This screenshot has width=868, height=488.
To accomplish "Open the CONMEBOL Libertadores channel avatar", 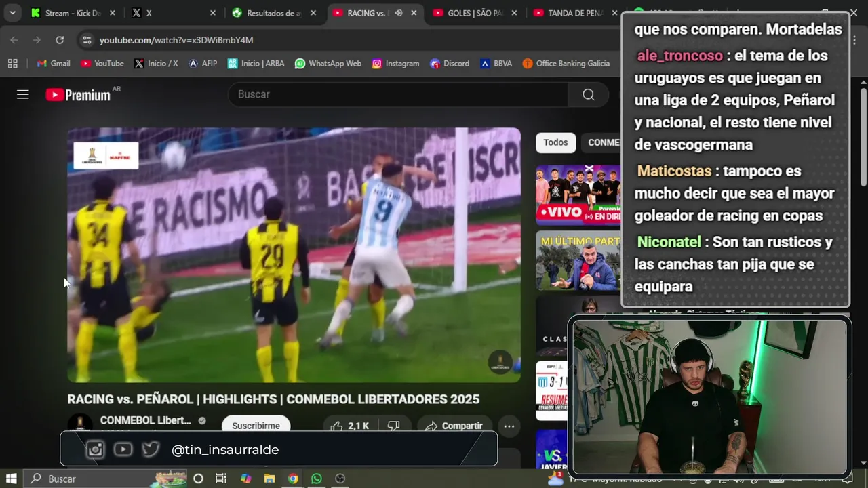I will coord(80,423).
